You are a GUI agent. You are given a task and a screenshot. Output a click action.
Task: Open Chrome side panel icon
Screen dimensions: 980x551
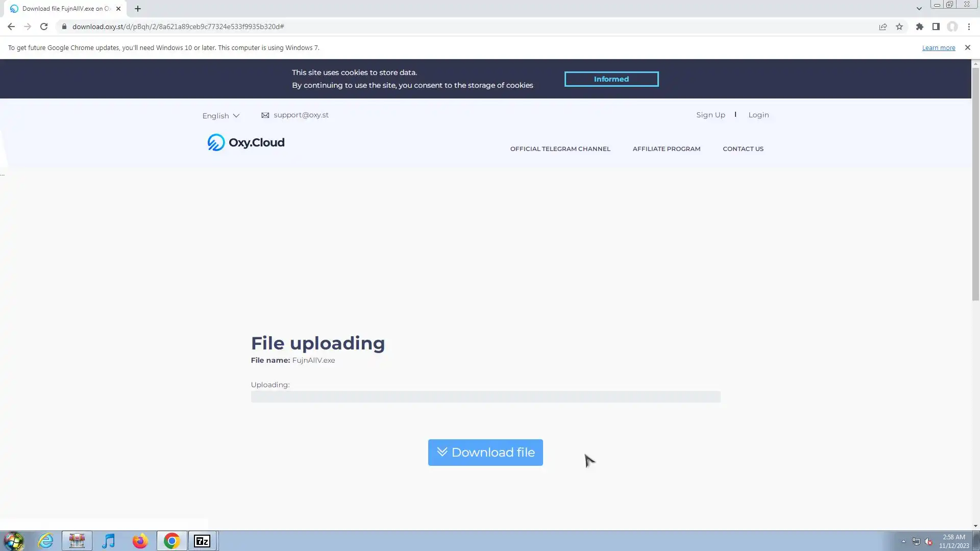coord(936,27)
